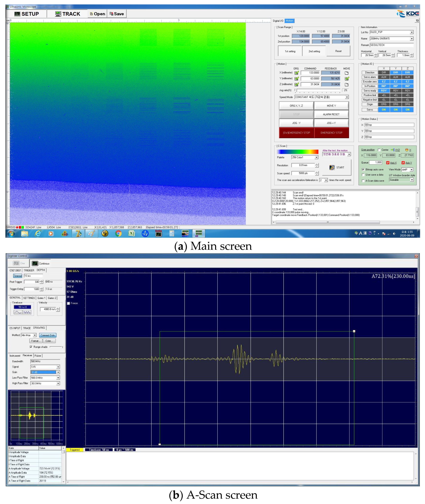Click the Range shade slider
The height and width of the screenshot is (504, 425).
pyautogui.click(x=56, y=347)
